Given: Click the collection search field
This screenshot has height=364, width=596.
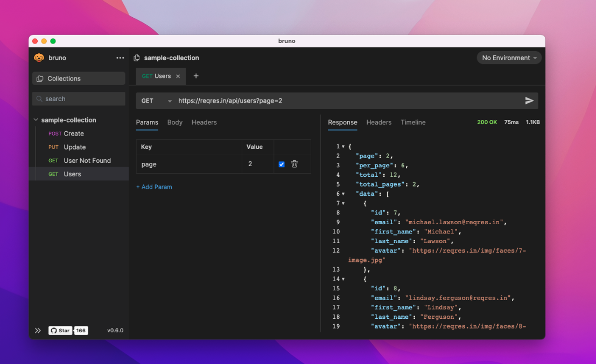Looking at the screenshot, I should pos(79,99).
